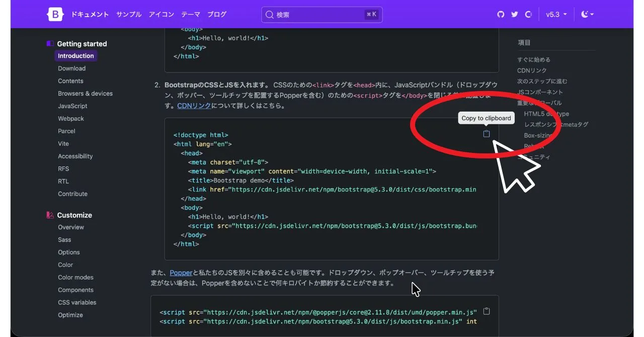Follow the CDNリンク hyperlink in the paragraph
Viewport: 644px width, 337px height.
point(194,106)
